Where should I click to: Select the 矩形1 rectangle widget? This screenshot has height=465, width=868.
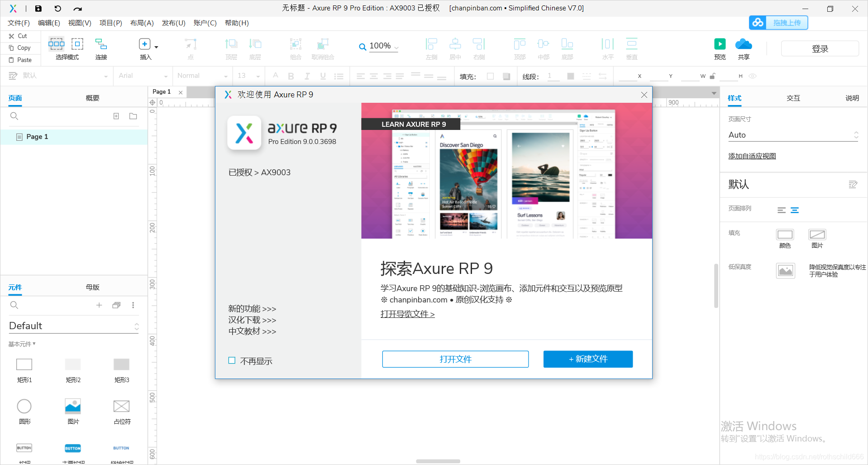(24, 364)
